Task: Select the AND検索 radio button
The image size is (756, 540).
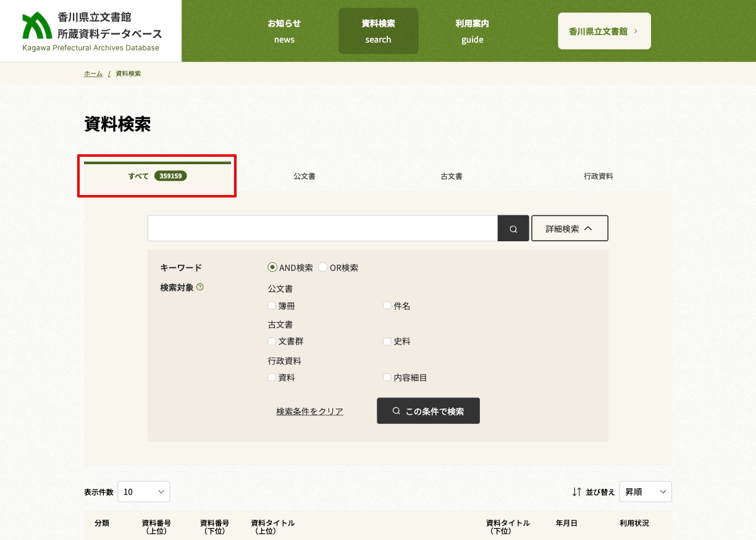Action: pos(272,267)
